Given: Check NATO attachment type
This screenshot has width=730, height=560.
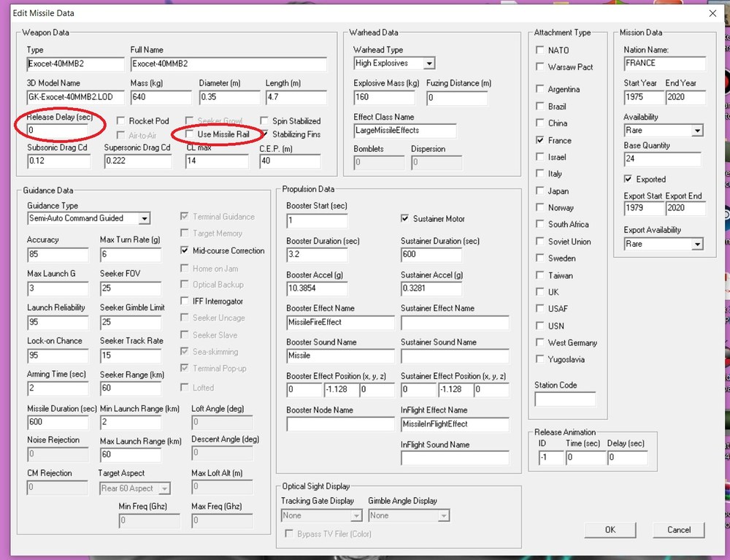Looking at the screenshot, I should [540, 50].
